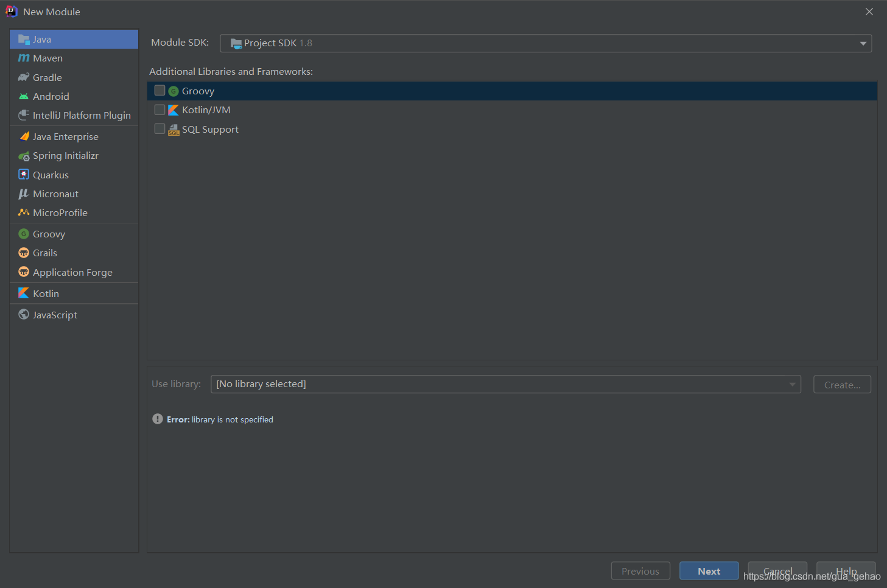Click the MicroProfile icon
Image resolution: width=887 pixels, height=588 pixels.
[x=24, y=212]
